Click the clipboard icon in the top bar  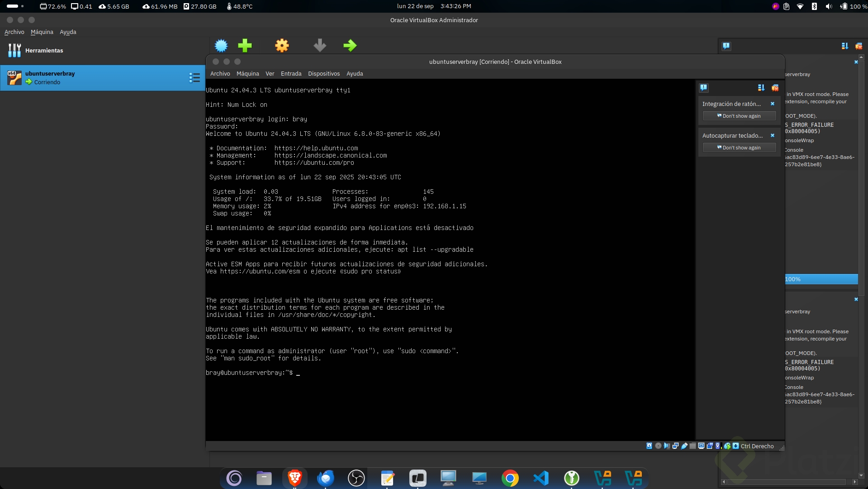787,6
